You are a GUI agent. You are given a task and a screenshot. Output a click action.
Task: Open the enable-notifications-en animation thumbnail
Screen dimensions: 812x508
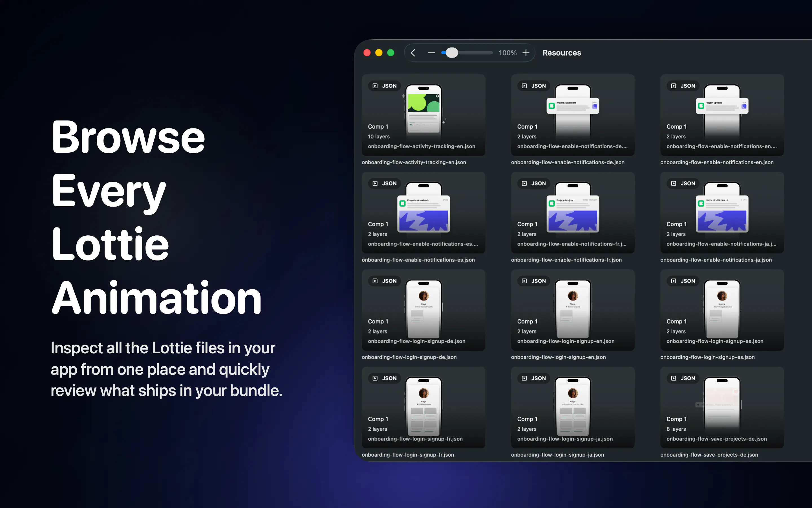click(722, 115)
